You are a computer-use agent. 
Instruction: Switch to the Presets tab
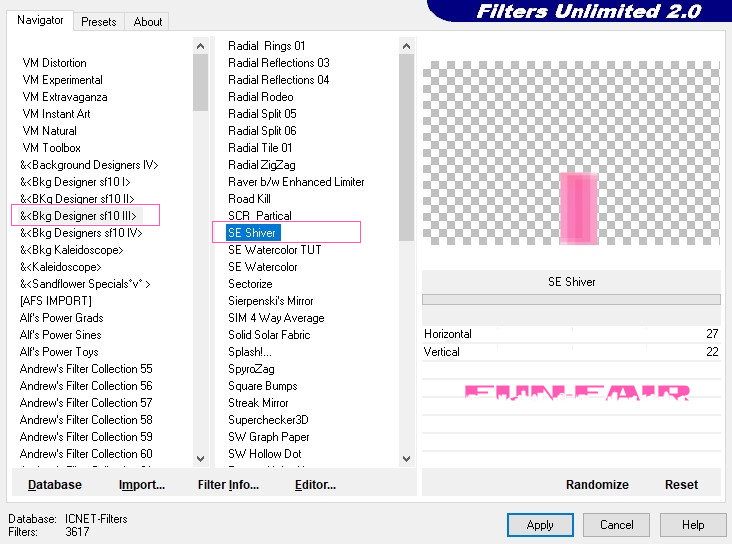pos(98,21)
